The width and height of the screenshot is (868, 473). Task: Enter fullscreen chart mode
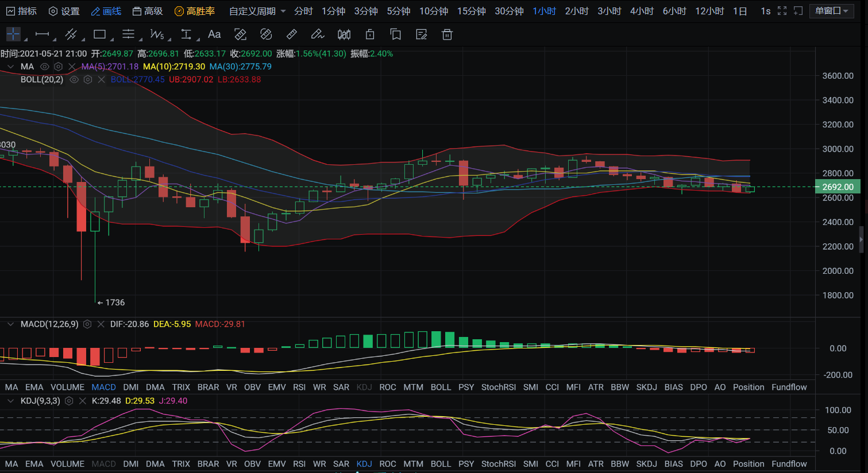(x=782, y=11)
